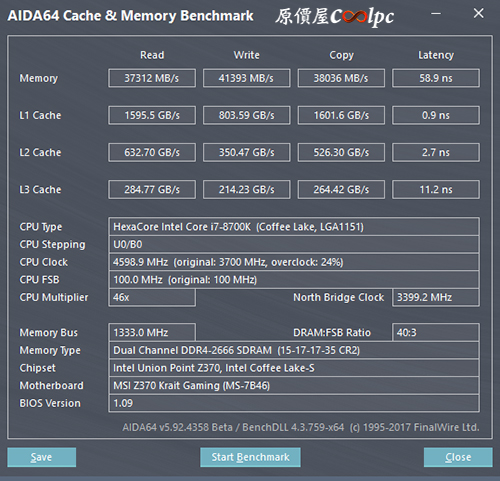500x481 pixels.
Task: Select the Motherboard field MSI Z370
Action: pos(294,386)
